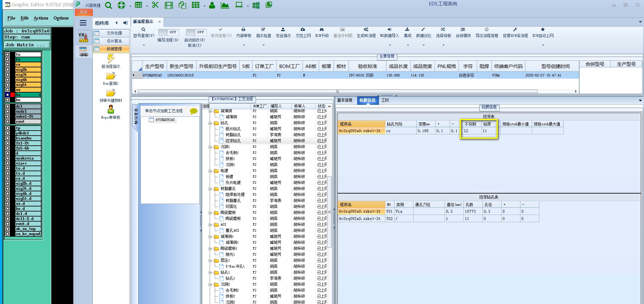Image resolution: width=644 pixels, height=304 pixels.
Task: Toggle checkbox for layer 'rout' in Graphic Editor
Action: pyautogui.click(x=8, y=121)
